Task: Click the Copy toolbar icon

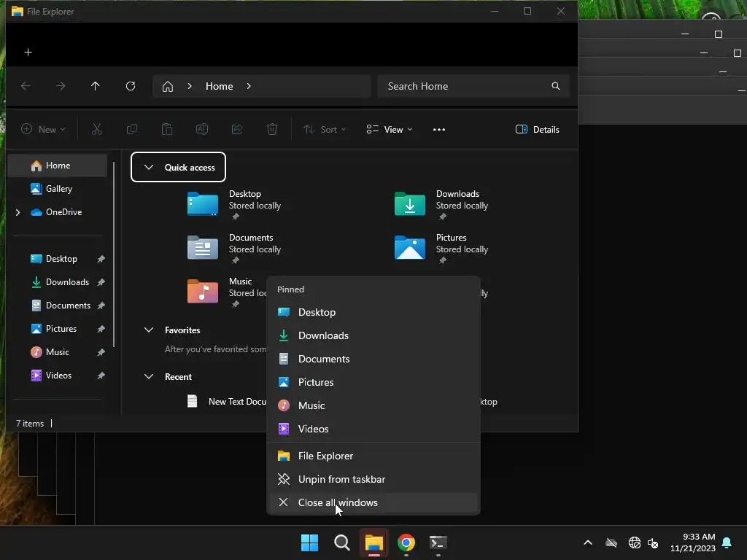Action: tap(132, 130)
